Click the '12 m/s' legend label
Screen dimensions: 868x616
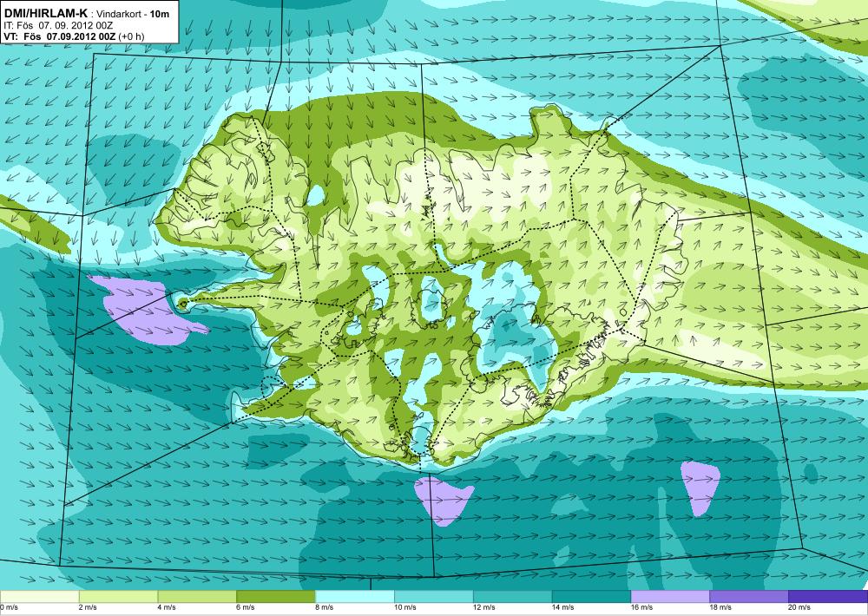click(x=485, y=607)
